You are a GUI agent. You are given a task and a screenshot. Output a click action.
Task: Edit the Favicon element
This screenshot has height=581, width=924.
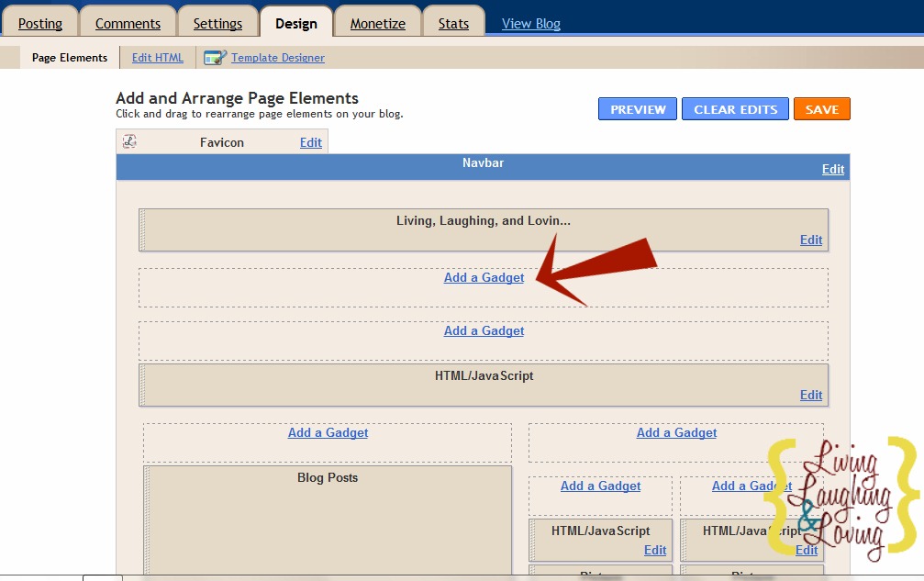click(x=310, y=142)
